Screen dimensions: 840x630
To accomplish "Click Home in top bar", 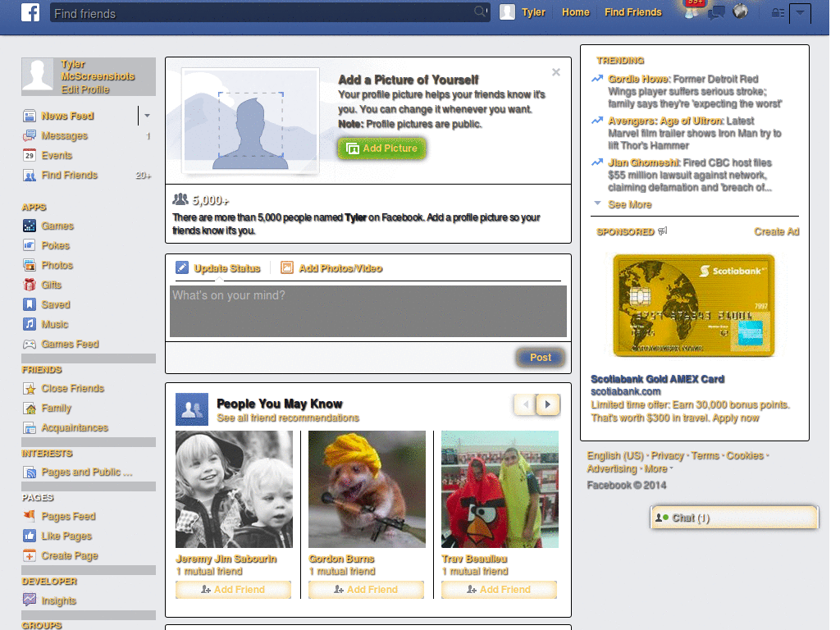I will (575, 12).
